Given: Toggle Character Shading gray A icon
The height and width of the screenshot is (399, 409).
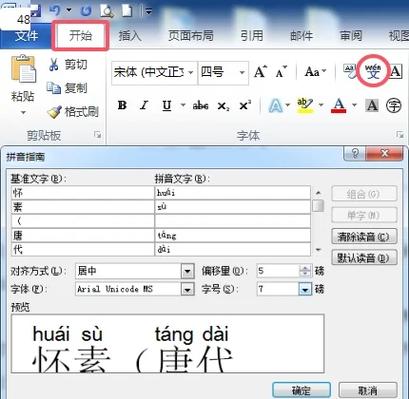Looking at the screenshot, I should pyautogui.click(x=372, y=106).
